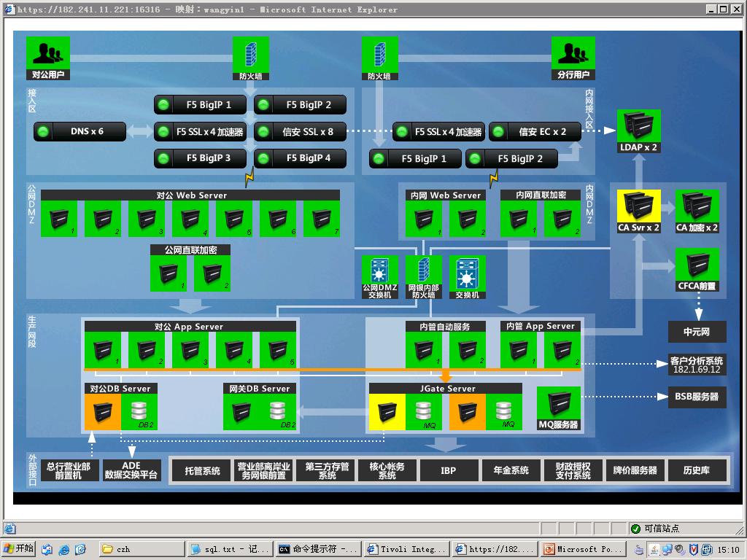Select the BSB服务器 box
747x560 pixels.
697,397
